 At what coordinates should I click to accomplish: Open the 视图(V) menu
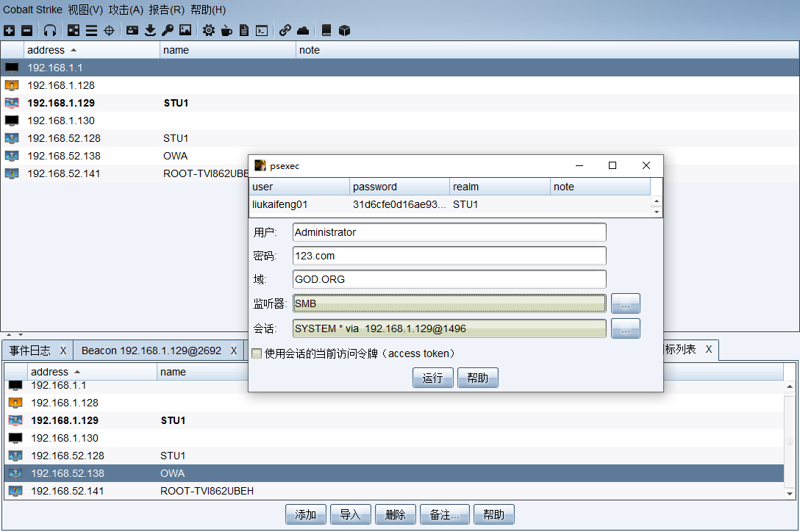click(85, 10)
